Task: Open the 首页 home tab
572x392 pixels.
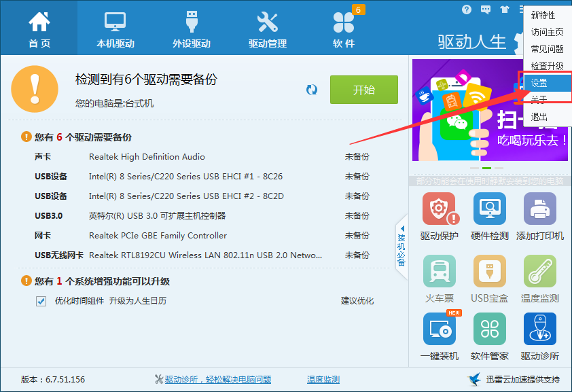Action: pyautogui.click(x=39, y=28)
